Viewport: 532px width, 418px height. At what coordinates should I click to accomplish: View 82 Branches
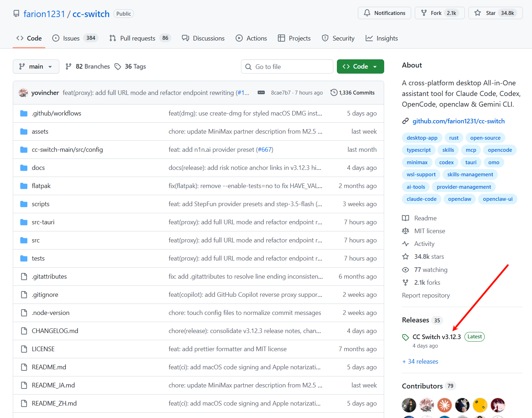[x=88, y=66]
